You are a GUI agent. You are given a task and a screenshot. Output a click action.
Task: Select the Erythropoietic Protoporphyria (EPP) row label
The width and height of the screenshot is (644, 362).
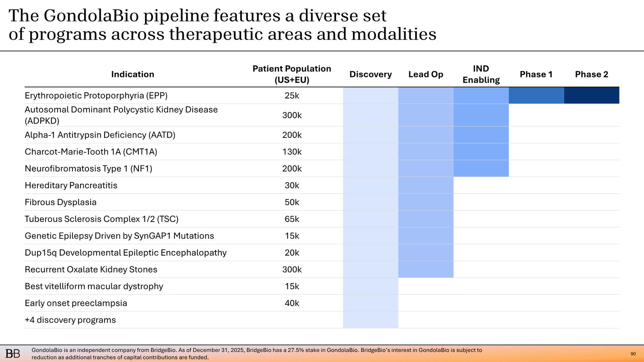(x=96, y=96)
